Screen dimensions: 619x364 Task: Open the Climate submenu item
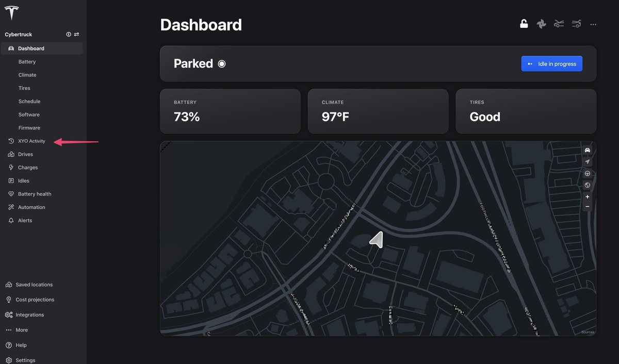click(27, 75)
